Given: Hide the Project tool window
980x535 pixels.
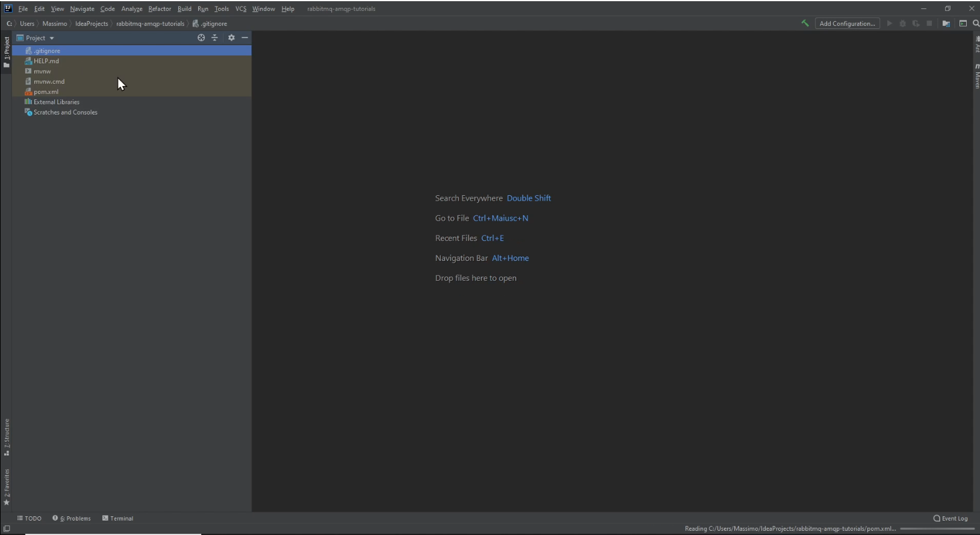Looking at the screenshot, I should point(245,37).
